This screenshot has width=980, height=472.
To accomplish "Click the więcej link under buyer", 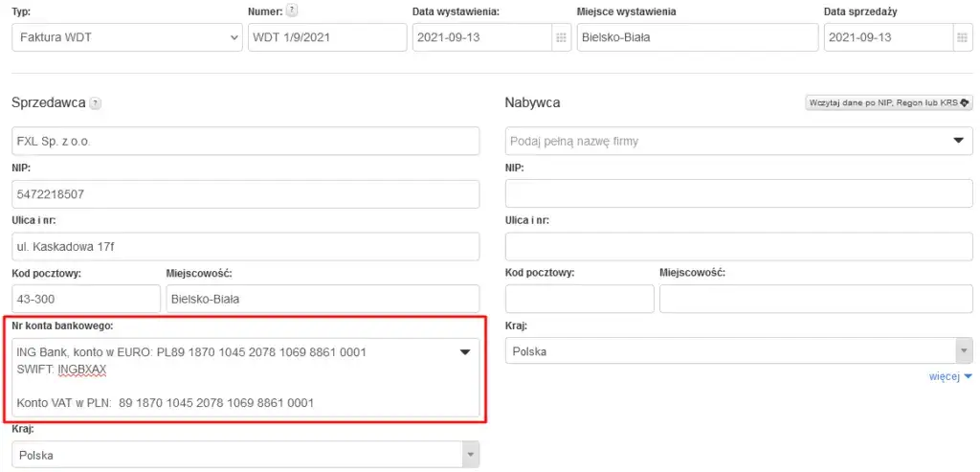I will coord(950,376).
